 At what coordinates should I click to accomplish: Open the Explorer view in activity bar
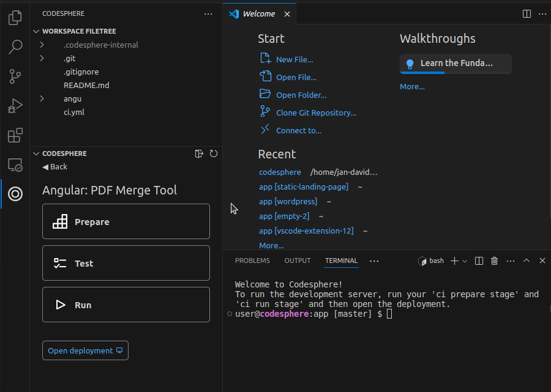pos(15,18)
